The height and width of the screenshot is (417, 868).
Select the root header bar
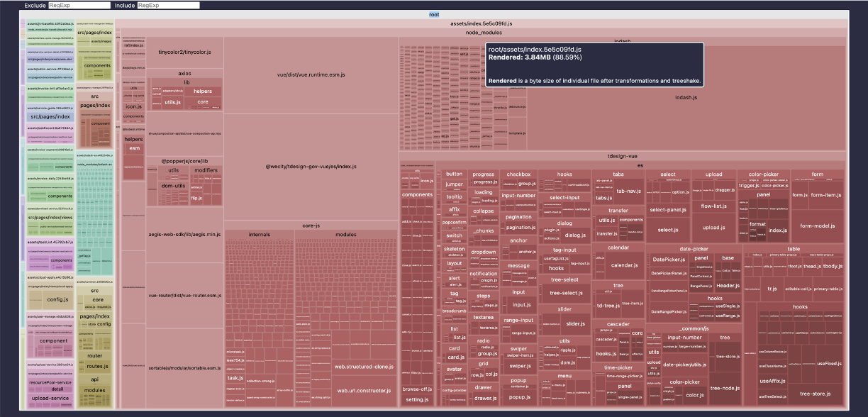[x=434, y=14]
